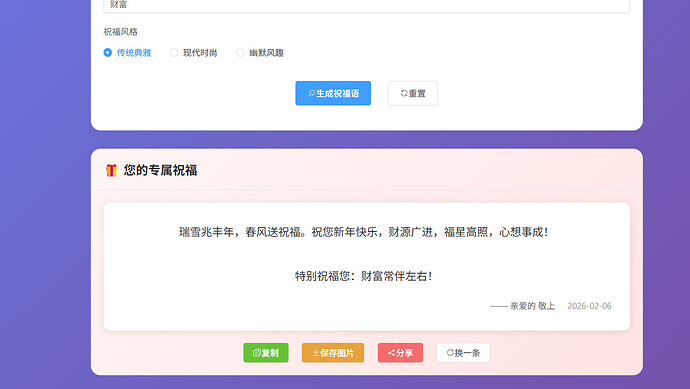Save blessing via 保存图片 button
Screen dimensions: 690x389
(333, 353)
